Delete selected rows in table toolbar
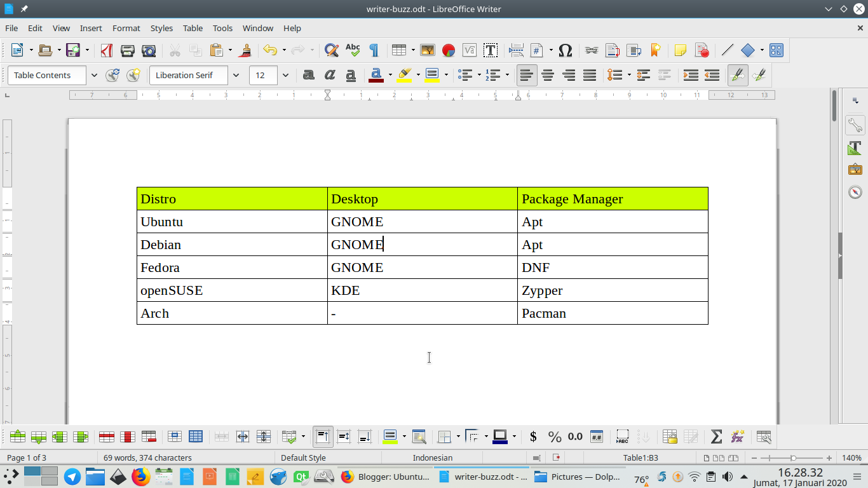 click(x=107, y=437)
